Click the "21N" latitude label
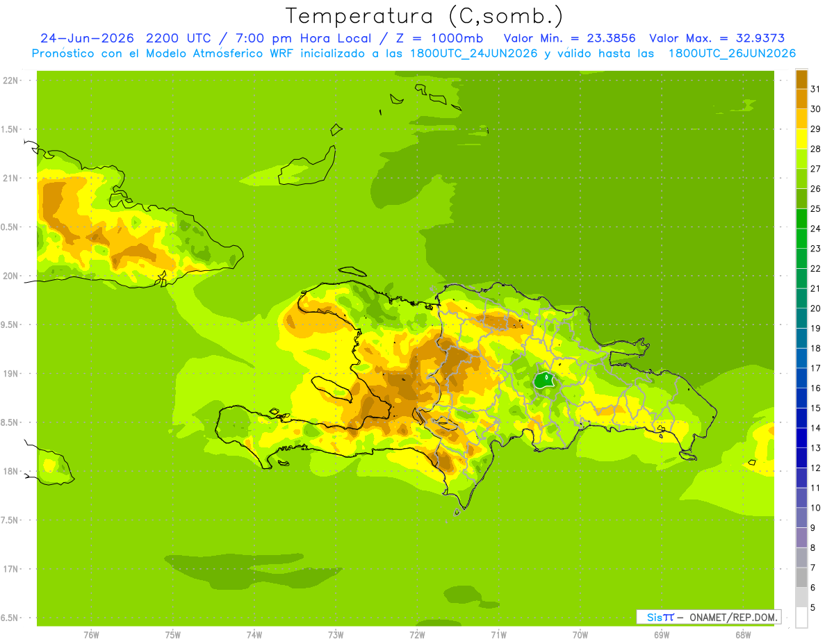The width and height of the screenshot is (834, 644). (11, 179)
